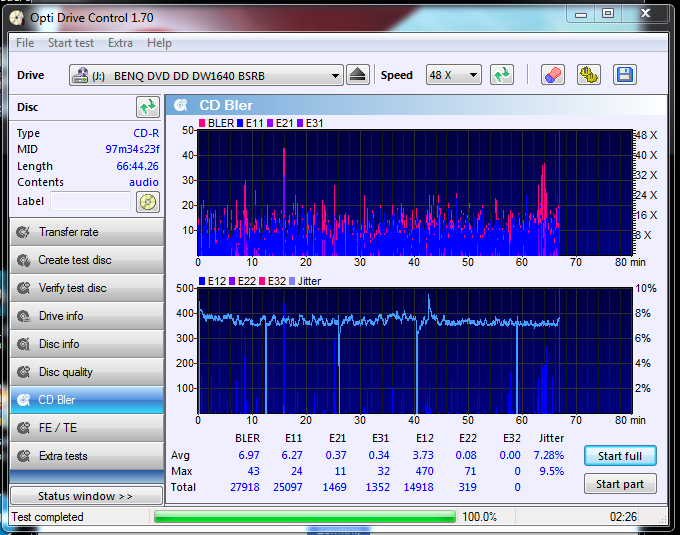Click the E11 total value 25097
This screenshot has width=680, height=535.
pos(288,487)
